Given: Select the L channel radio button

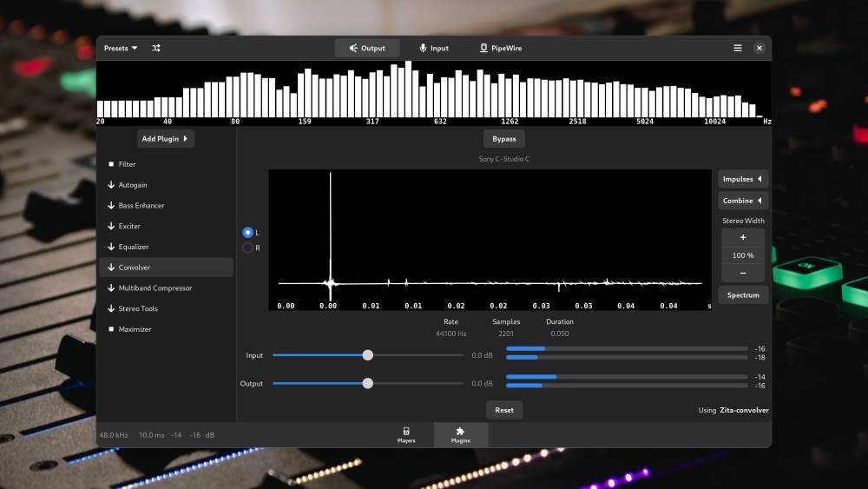Looking at the screenshot, I should point(247,233).
